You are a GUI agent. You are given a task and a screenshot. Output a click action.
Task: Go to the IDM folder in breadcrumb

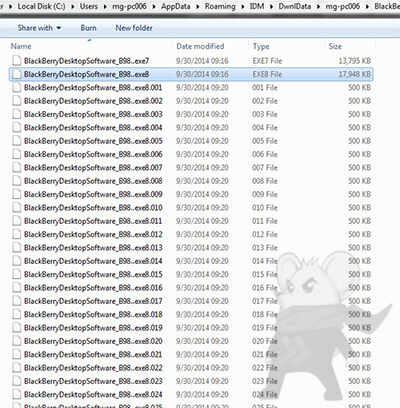coord(257,6)
